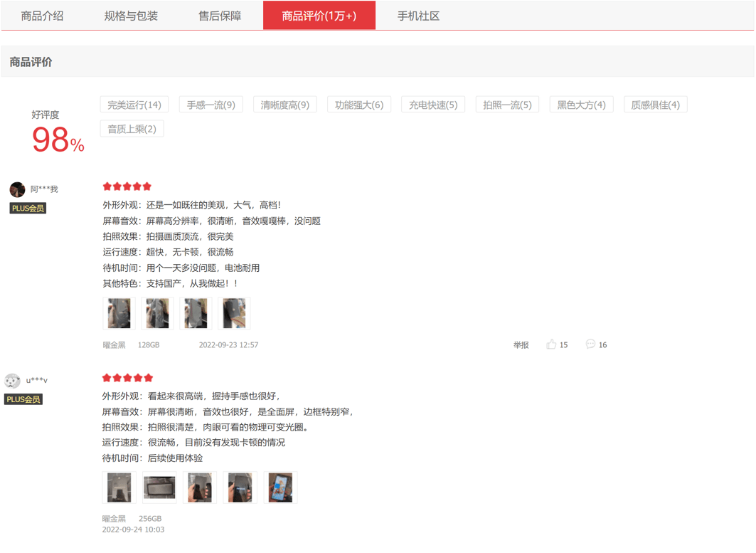The image size is (756, 553).
Task: Filter reviews by 质感俱佳(4) tag
Action: tap(655, 105)
